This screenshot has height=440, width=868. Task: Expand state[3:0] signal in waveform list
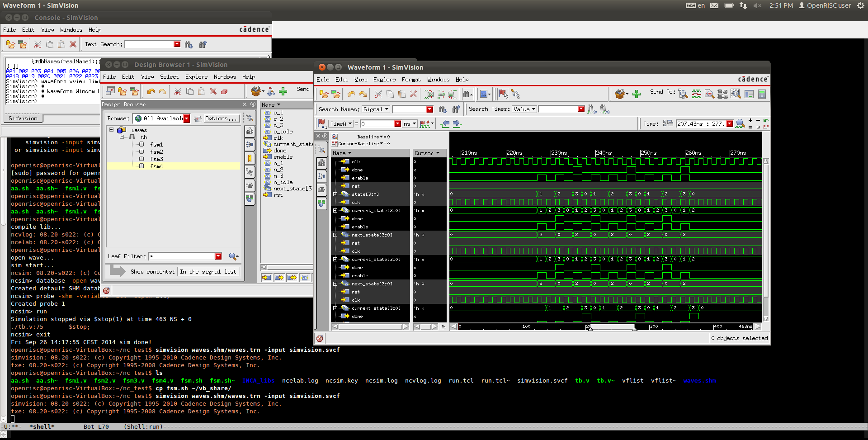[x=335, y=194]
